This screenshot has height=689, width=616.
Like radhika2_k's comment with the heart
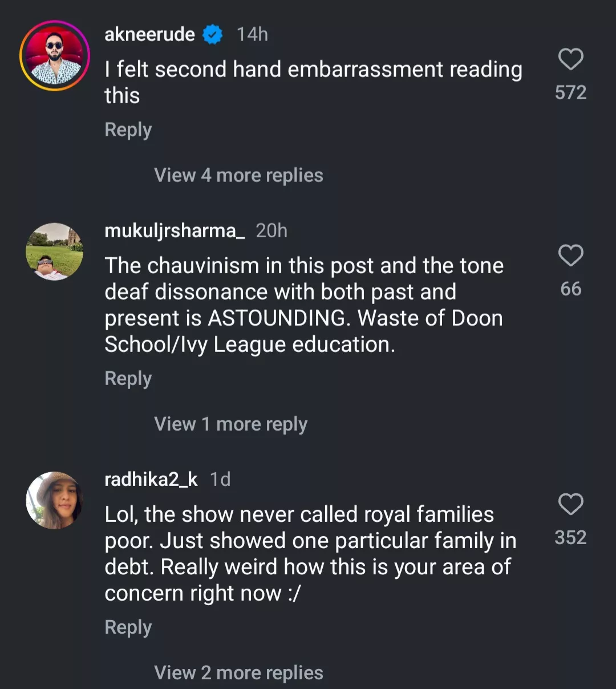tap(570, 504)
